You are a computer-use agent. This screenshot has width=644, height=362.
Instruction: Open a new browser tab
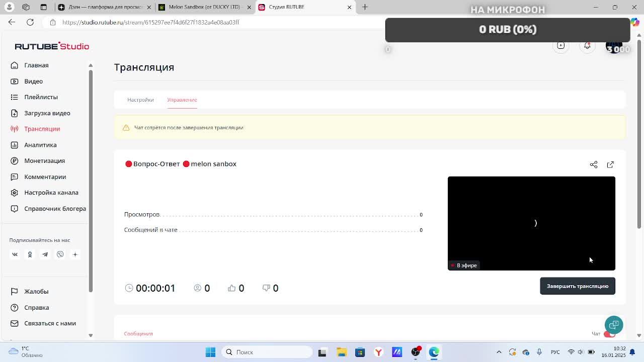[x=365, y=7]
